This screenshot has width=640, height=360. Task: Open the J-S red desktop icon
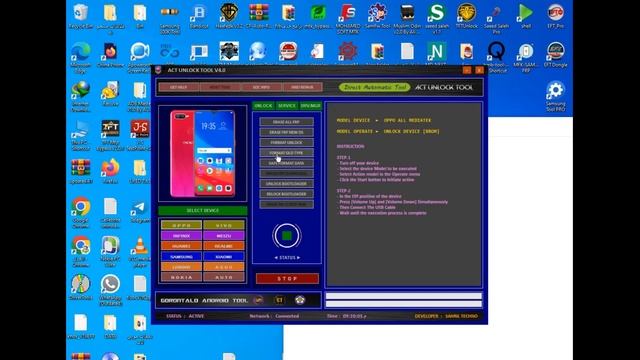tap(140, 135)
